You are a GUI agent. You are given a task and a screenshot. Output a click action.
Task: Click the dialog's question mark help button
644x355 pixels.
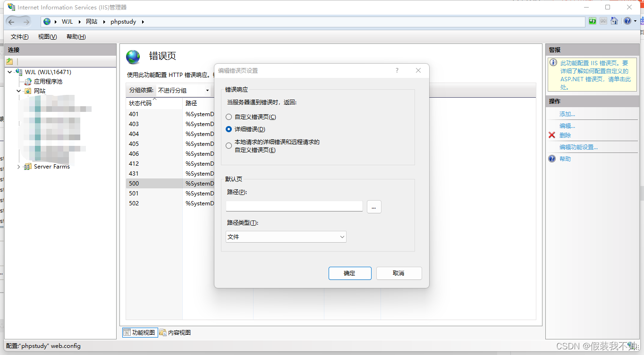pos(397,70)
